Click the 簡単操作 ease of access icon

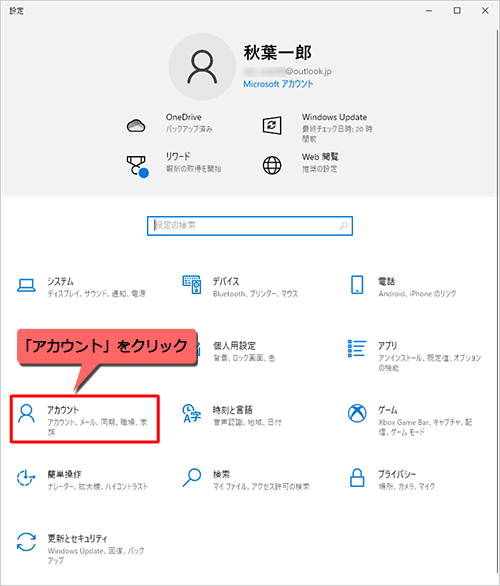click(x=26, y=478)
